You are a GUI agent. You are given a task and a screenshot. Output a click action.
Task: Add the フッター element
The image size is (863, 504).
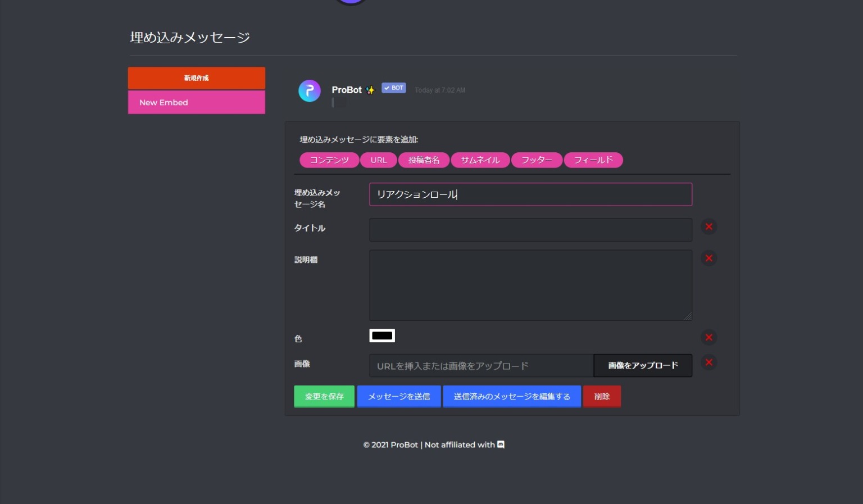[537, 160]
